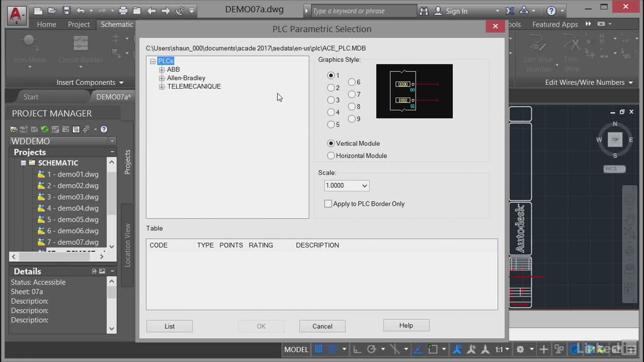Click the Undo arrow icon

(80, 11)
